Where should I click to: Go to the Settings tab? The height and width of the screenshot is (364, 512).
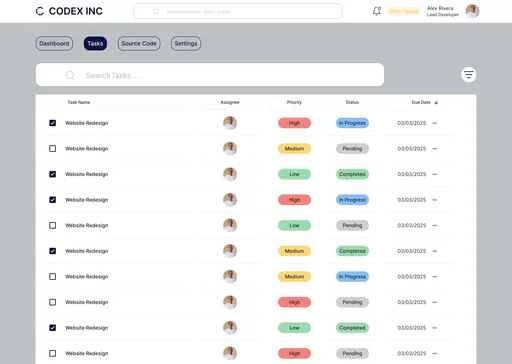[186, 43]
